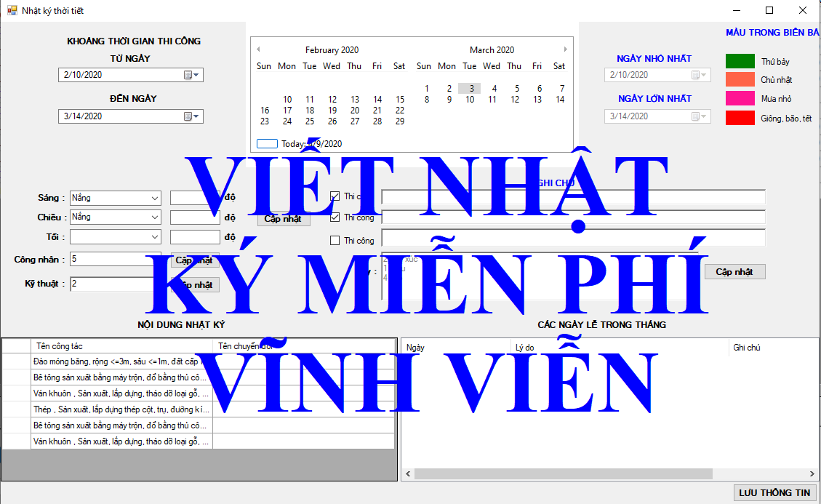Click calendar icon in Ngày nhỏ nhất field
Viewport: 821px width, 504px height.
tap(699, 75)
